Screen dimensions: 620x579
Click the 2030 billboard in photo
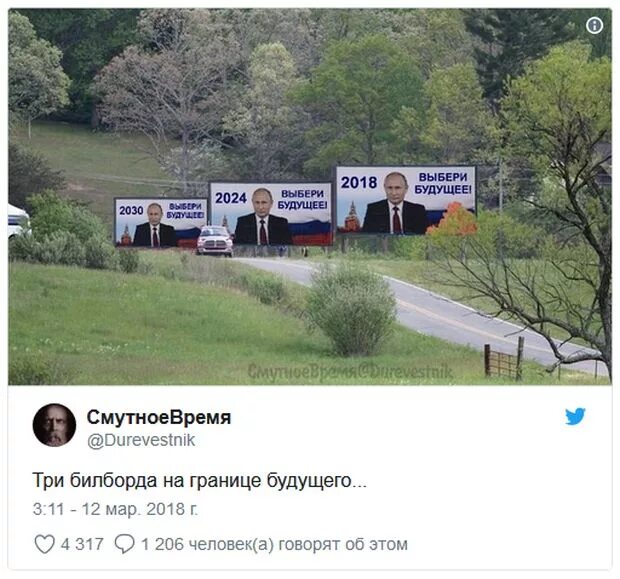tap(161, 223)
